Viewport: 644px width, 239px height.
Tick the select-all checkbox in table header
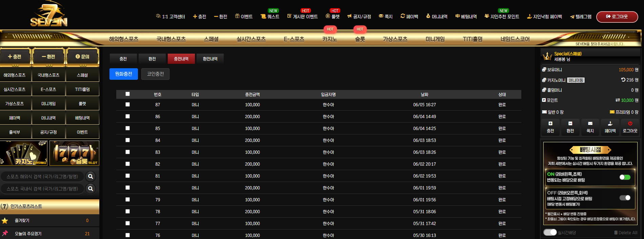click(127, 94)
